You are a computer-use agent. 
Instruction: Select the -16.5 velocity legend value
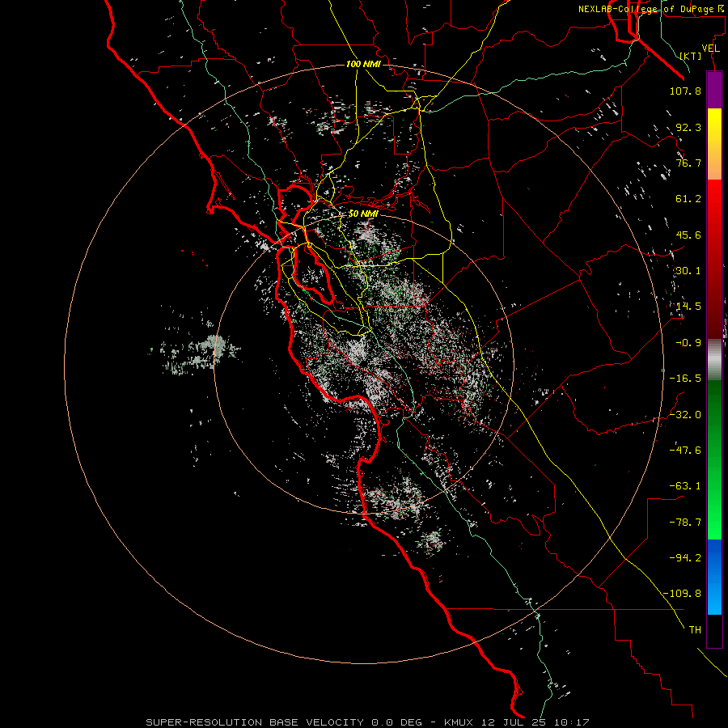[x=685, y=379]
